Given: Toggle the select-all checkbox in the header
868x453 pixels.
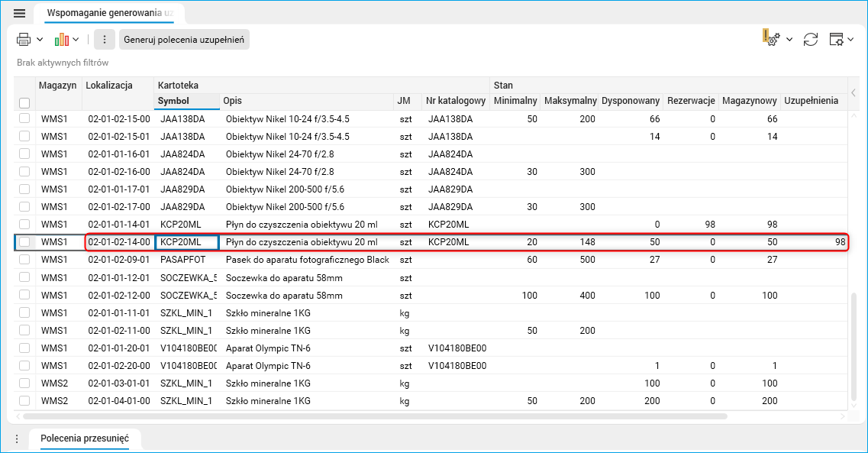Looking at the screenshot, I should tap(24, 102).
